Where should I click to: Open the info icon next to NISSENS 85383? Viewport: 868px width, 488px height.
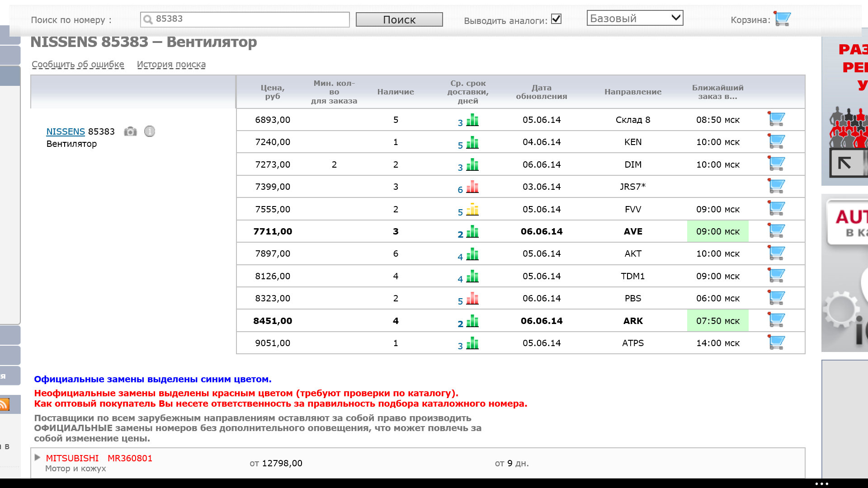point(150,131)
